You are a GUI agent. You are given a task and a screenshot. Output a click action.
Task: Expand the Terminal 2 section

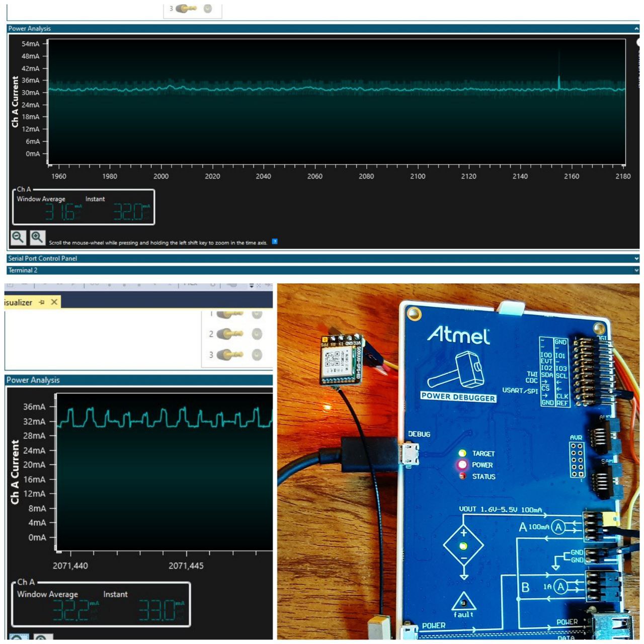[x=636, y=271]
